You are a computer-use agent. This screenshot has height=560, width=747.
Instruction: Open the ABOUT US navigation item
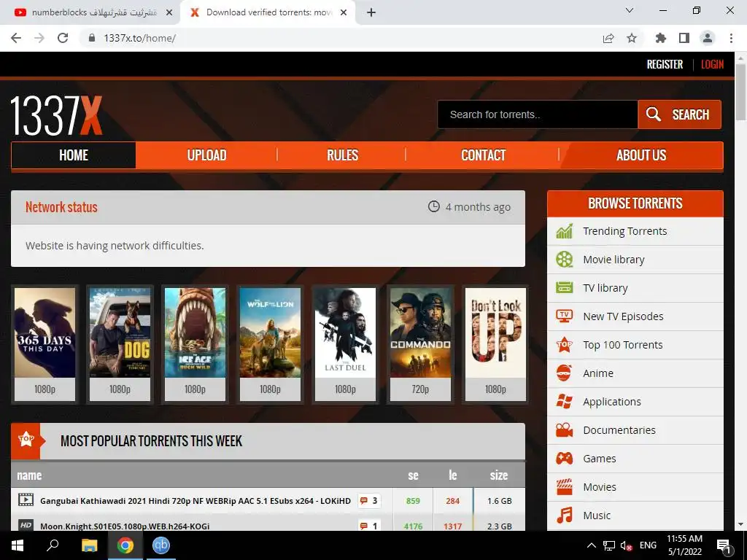(641, 155)
